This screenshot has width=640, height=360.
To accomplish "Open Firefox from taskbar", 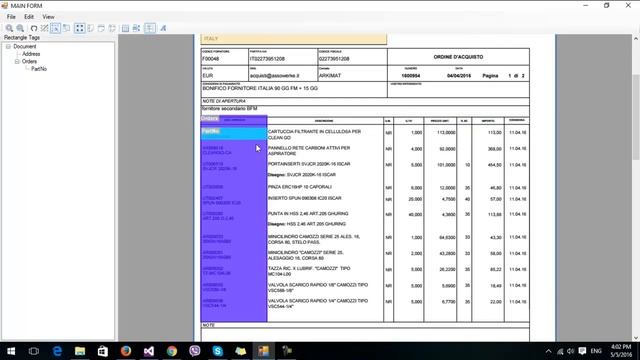I will (x=126, y=351).
